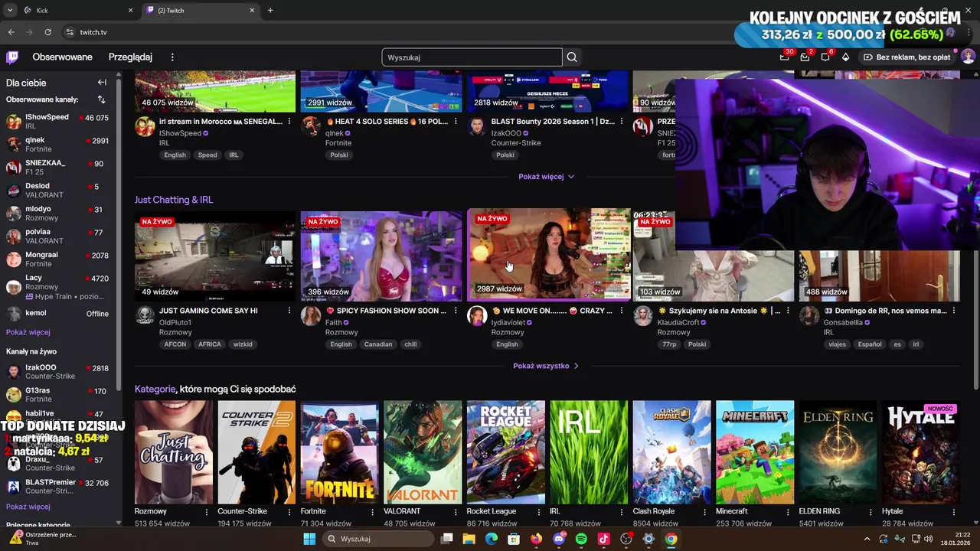Image resolution: width=980 pixels, height=551 pixels.
Task: Open Obserwowane in top navigation
Action: (x=62, y=57)
